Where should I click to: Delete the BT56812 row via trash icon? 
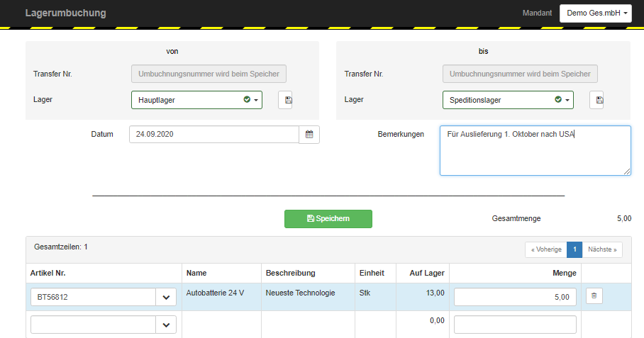[x=594, y=295]
